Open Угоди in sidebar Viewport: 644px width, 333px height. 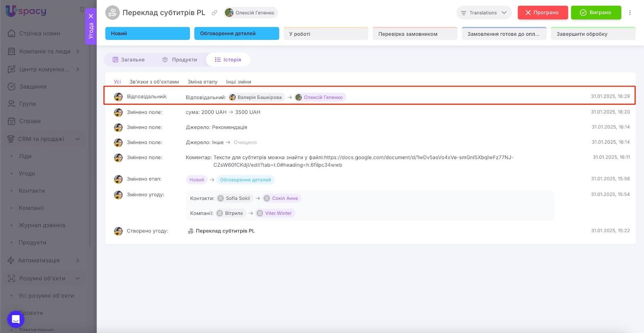pos(27,173)
